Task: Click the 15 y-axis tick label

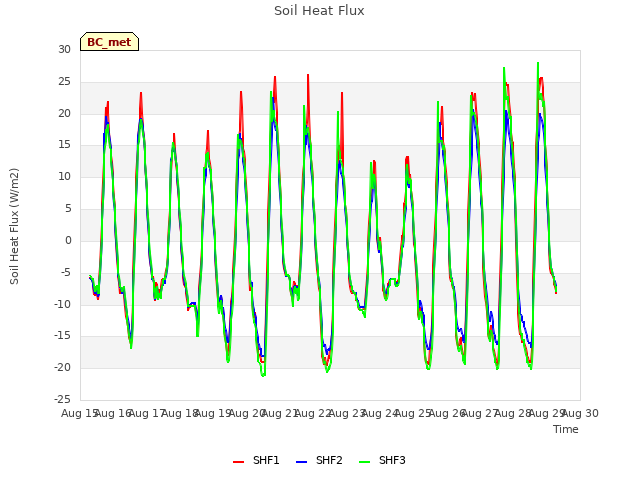Action: tap(64, 145)
